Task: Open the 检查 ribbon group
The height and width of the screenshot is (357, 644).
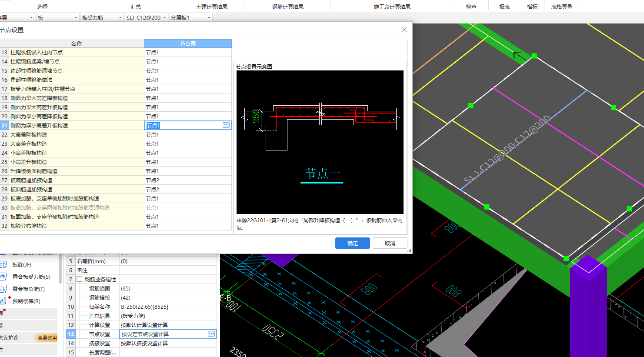Action: coord(471,7)
